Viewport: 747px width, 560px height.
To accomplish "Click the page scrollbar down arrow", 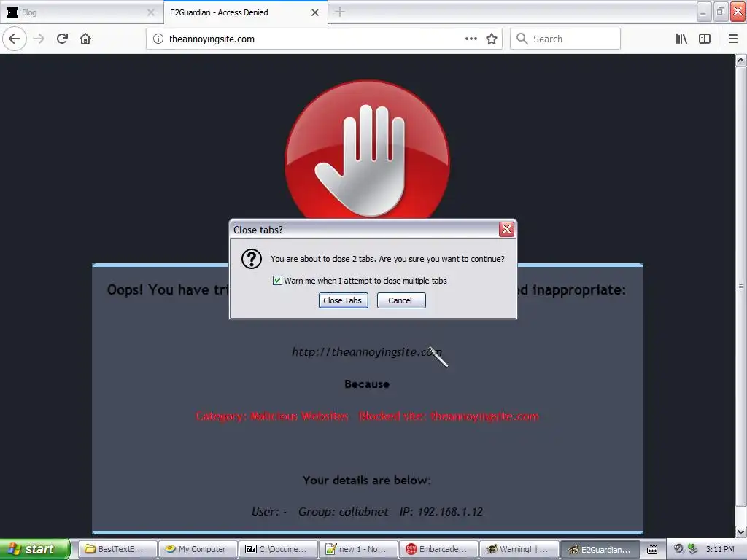I will point(740,532).
